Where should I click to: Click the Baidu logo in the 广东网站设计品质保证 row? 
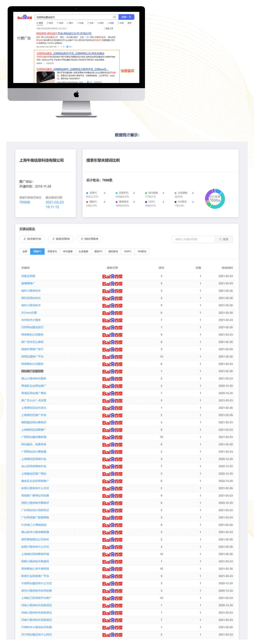click(112, 510)
